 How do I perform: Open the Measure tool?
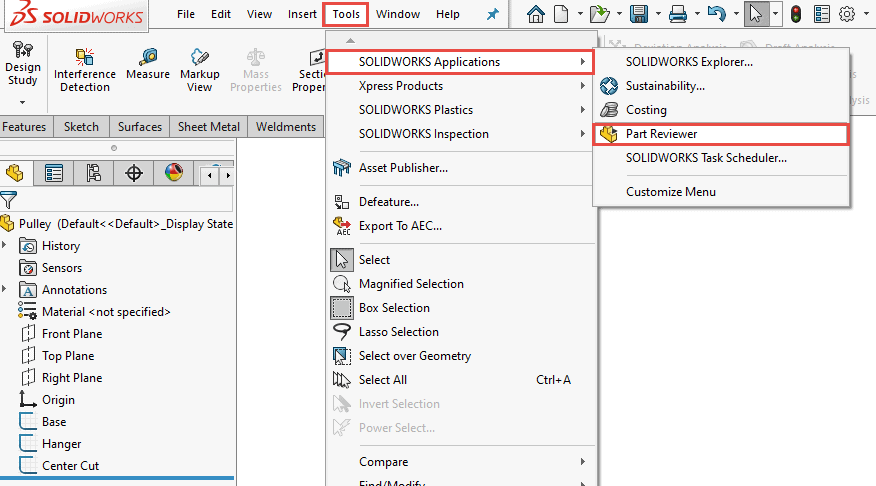(x=148, y=64)
